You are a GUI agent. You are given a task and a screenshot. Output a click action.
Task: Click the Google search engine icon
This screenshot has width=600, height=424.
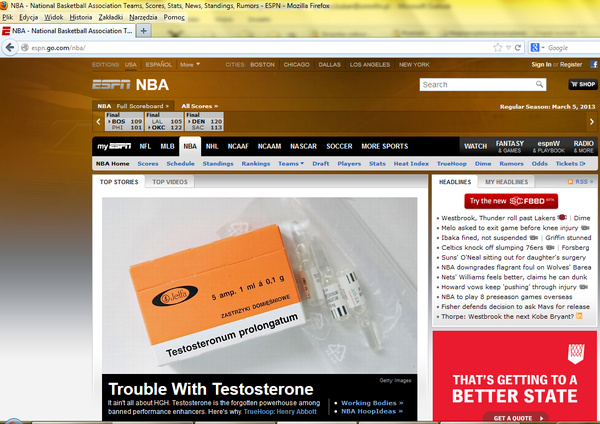point(536,47)
